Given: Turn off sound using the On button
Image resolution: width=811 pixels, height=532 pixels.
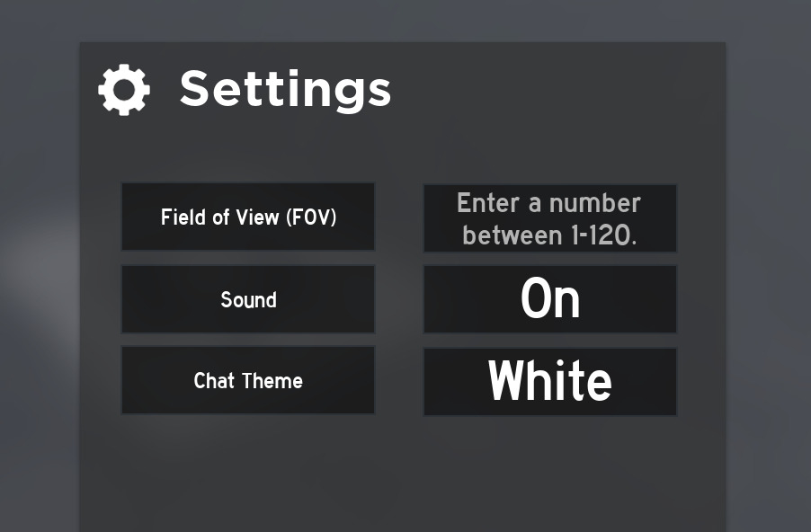Looking at the screenshot, I should tap(550, 299).
